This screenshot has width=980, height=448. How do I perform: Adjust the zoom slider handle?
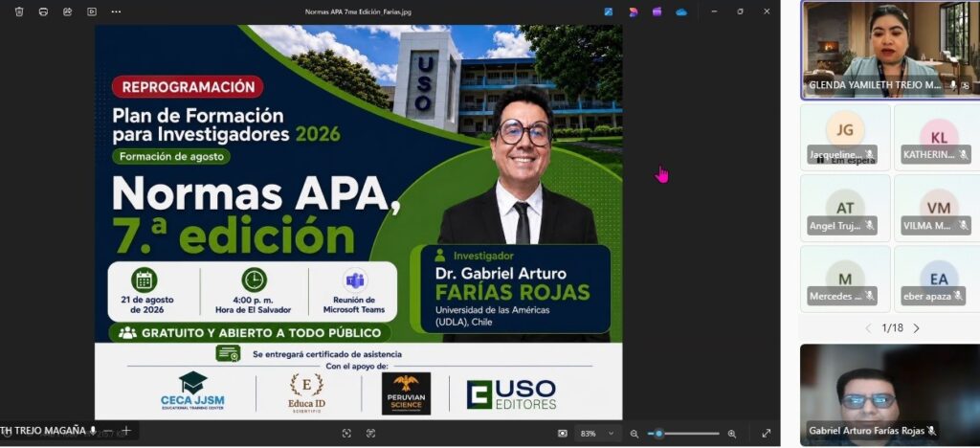click(658, 434)
